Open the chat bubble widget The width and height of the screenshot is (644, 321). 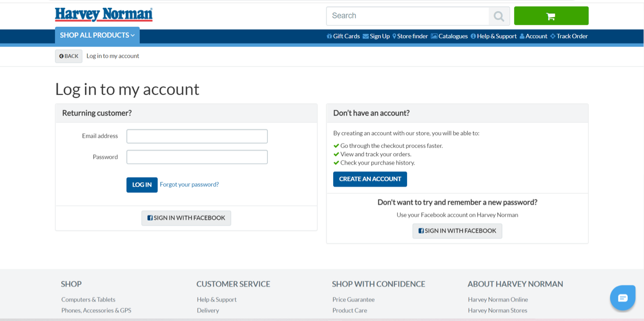623,298
